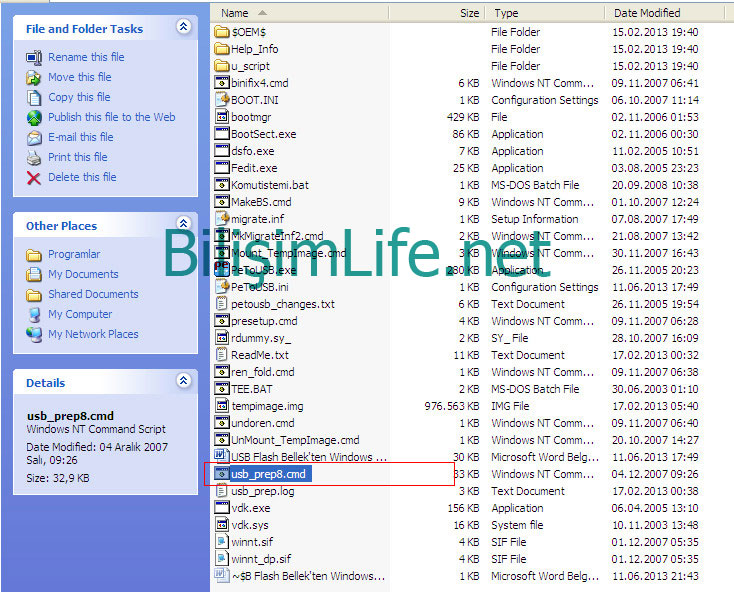The height and width of the screenshot is (592, 734).
Task: Click the winnt.sif file icon
Action: click(x=222, y=542)
